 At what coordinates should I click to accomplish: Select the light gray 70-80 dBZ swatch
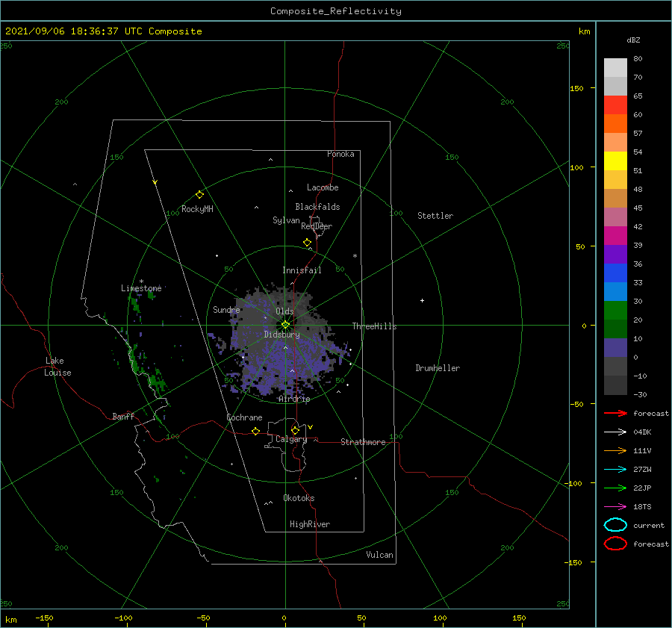click(615, 67)
